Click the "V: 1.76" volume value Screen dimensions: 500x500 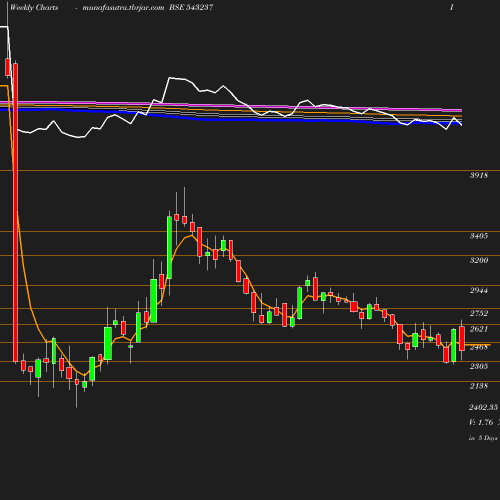[481, 422]
